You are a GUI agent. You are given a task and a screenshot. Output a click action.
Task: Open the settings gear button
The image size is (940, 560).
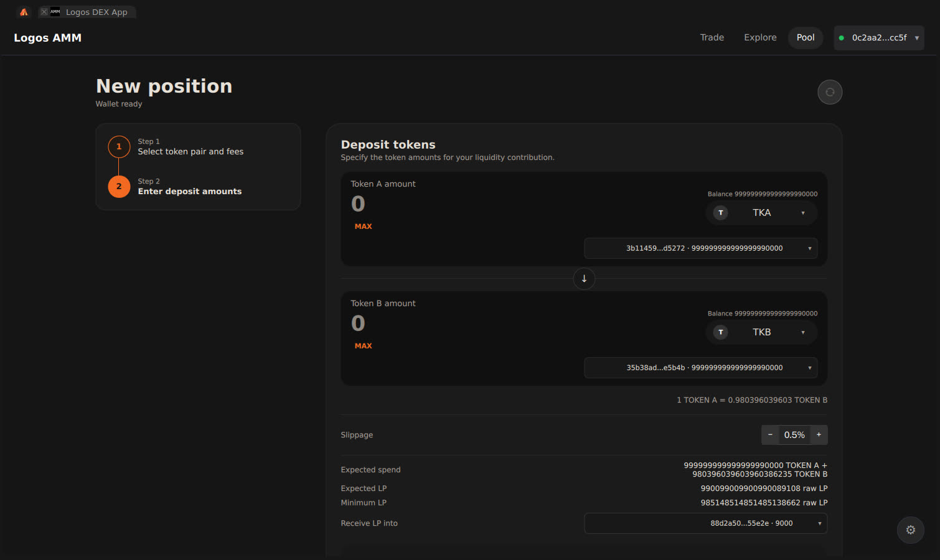click(x=911, y=530)
